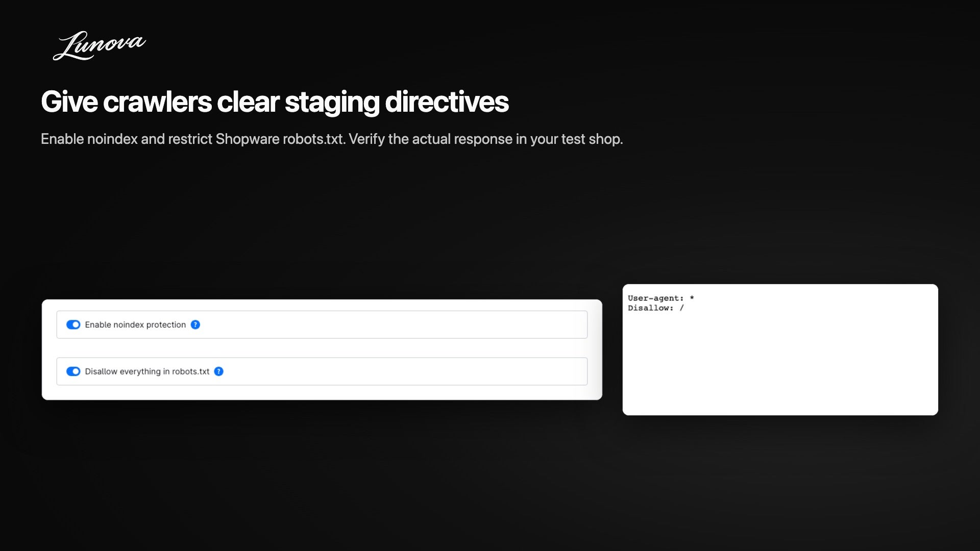Screen dimensions: 980x551
Task: Toggle off Disallow everything in robots.txt switch
Action: point(73,371)
